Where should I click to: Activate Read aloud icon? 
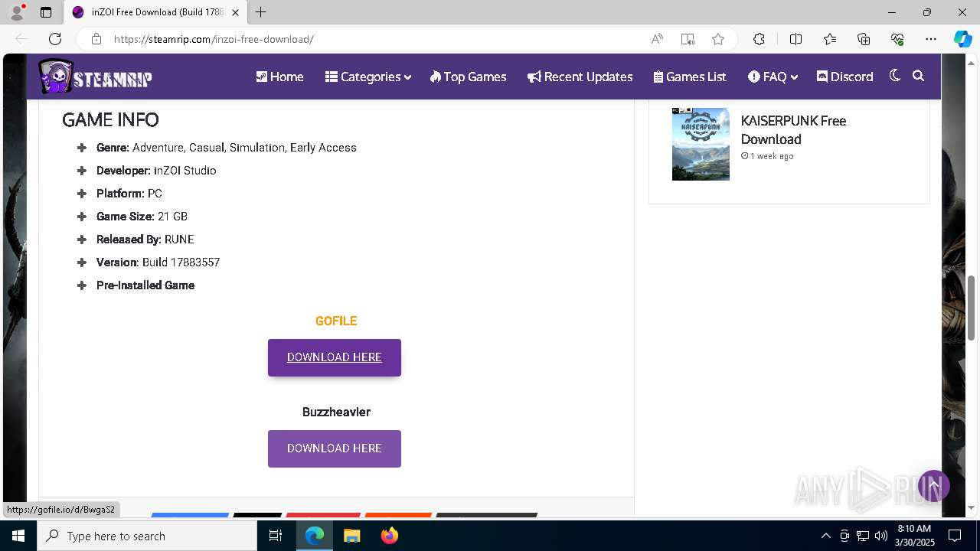657,39
